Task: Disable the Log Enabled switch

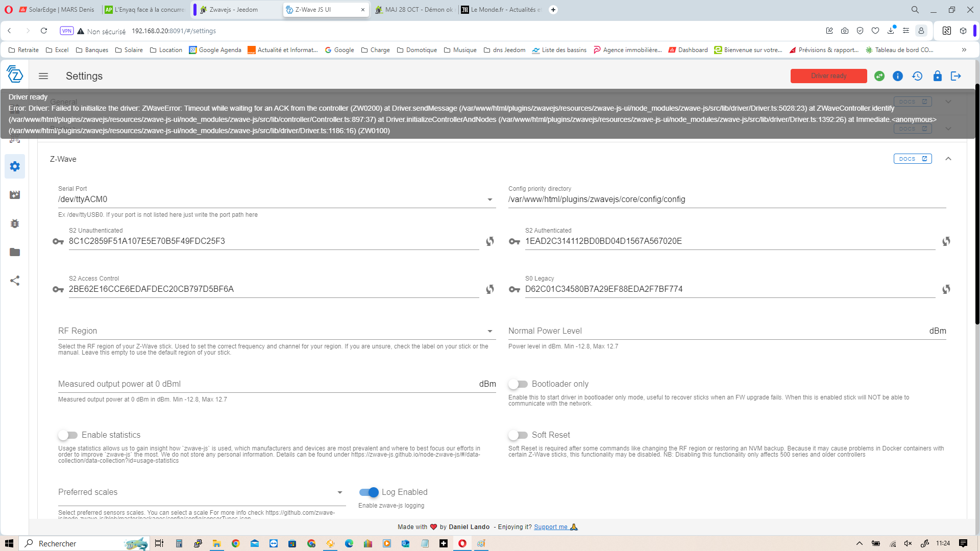Action: (369, 492)
